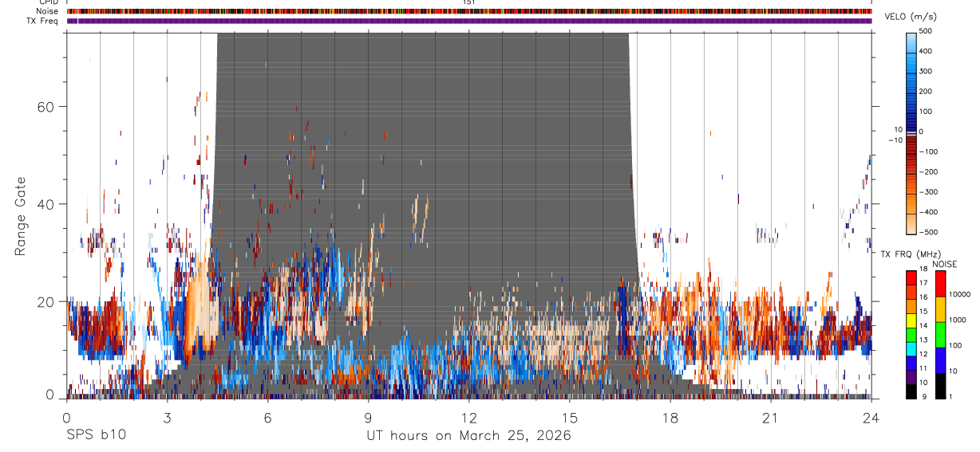Click x-axis tick label 21

770,418
